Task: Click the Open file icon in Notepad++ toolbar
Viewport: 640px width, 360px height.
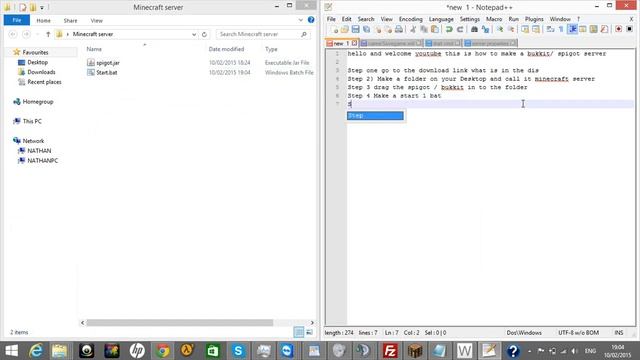Action: (345, 29)
